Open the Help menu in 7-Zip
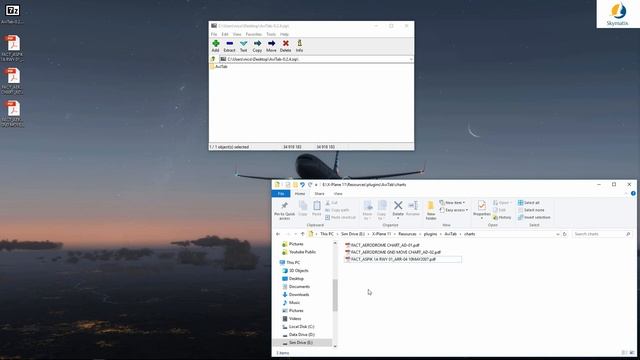This screenshot has height=360, width=640. [284, 34]
